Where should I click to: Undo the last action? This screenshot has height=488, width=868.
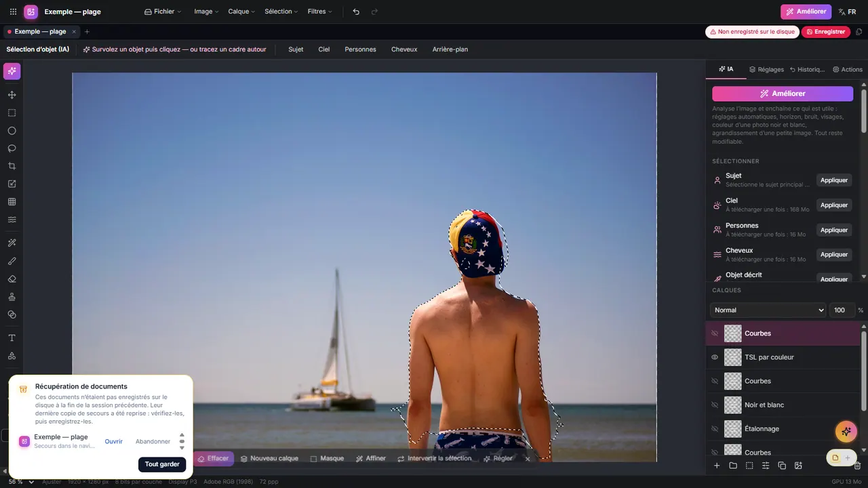356,12
